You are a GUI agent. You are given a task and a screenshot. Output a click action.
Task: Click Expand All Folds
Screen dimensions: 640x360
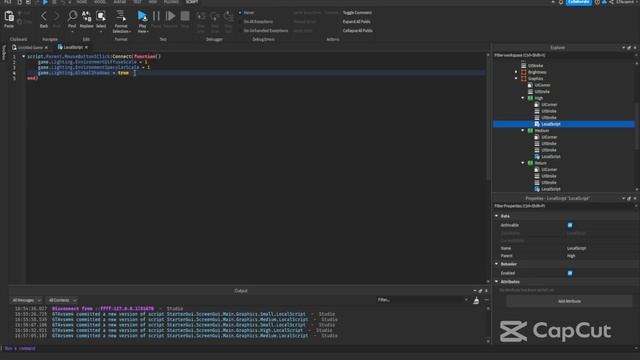pos(356,22)
